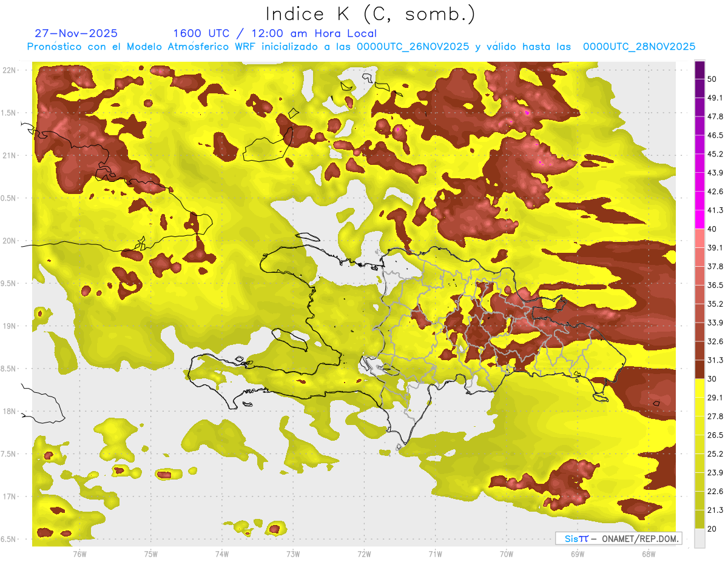
Task: Click the bright magenta swatch between 40 and 41.3
Action: [699, 219]
